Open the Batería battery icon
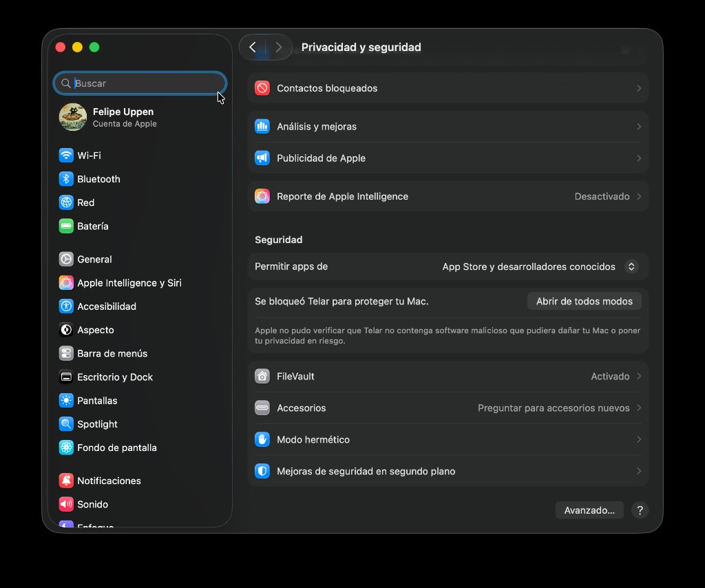The height and width of the screenshot is (588, 705). click(x=66, y=226)
